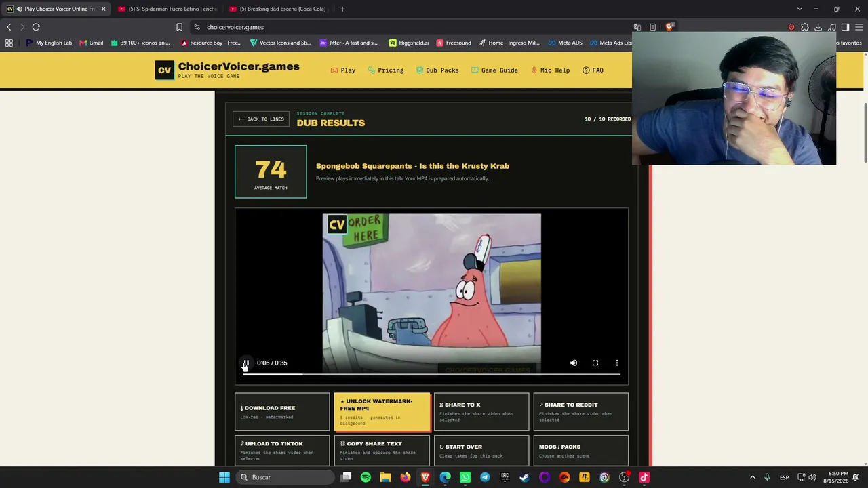Screen dimensions: 868x488
Task: Open a new browser tab
Action: coord(342,9)
